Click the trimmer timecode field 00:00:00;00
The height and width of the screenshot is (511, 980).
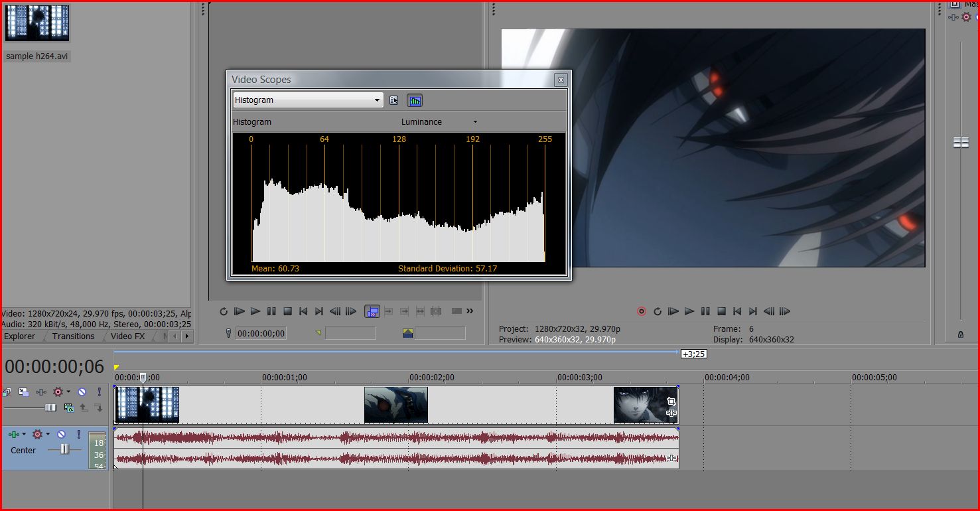pyautogui.click(x=261, y=334)
